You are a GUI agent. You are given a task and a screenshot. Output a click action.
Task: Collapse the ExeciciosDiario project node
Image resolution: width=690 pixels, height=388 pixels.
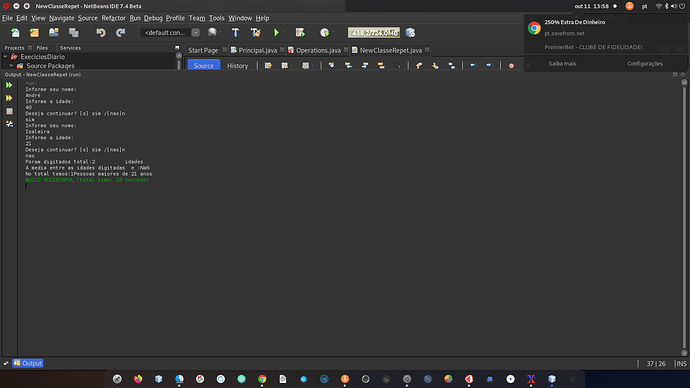5,57
